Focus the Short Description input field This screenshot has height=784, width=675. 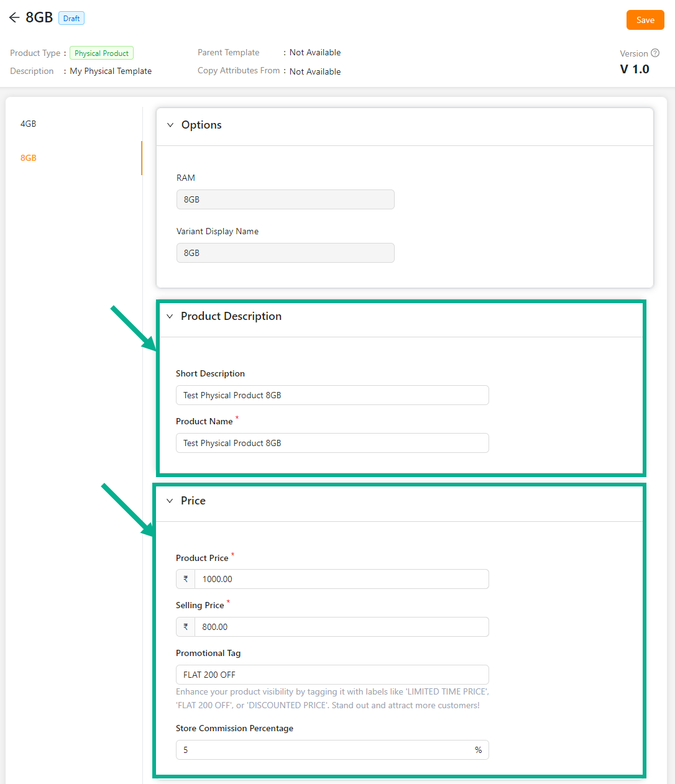pyautogui.click(x=332, y=395)
